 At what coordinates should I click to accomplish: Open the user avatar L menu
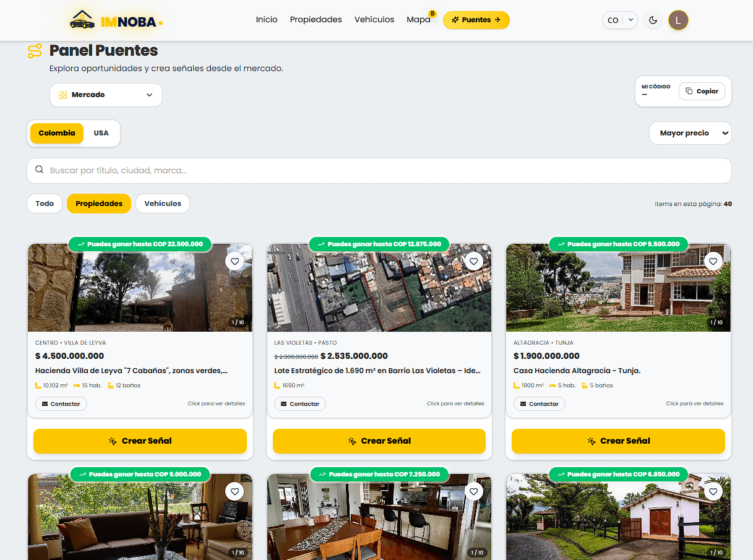coord(678,20)
